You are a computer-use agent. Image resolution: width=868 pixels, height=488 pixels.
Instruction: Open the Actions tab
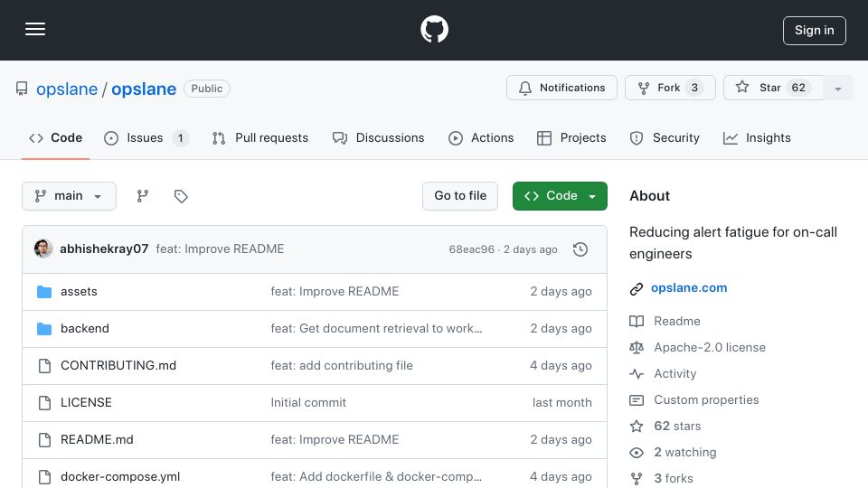coord(481,137)
